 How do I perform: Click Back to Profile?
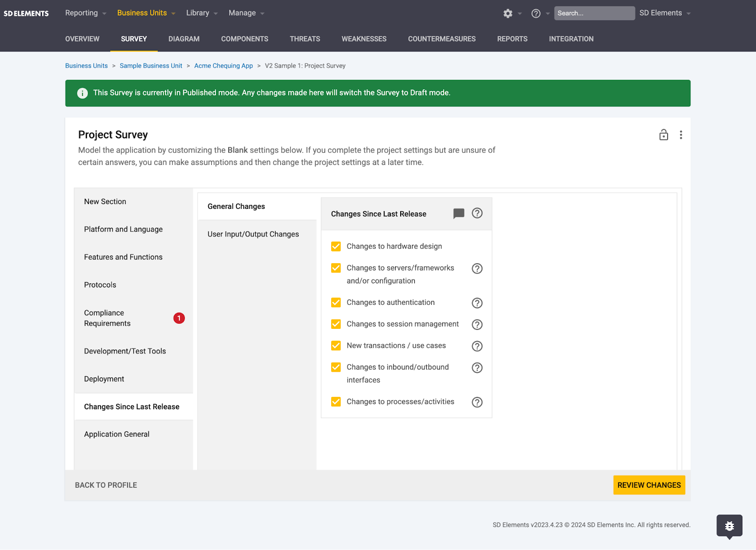point(106,485)
